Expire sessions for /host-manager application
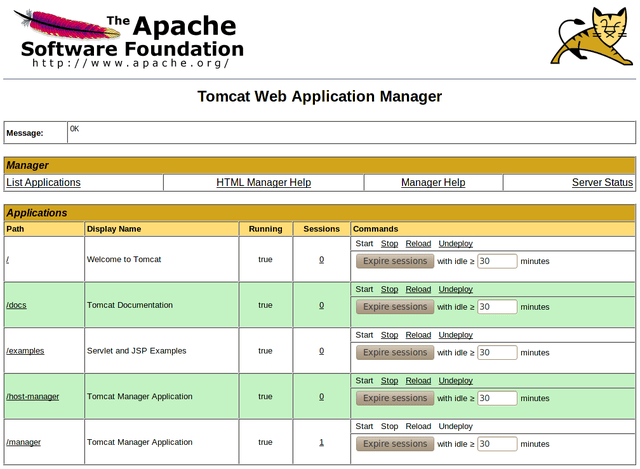The width and height of the screenshot is (640, 469). point(395,398)
